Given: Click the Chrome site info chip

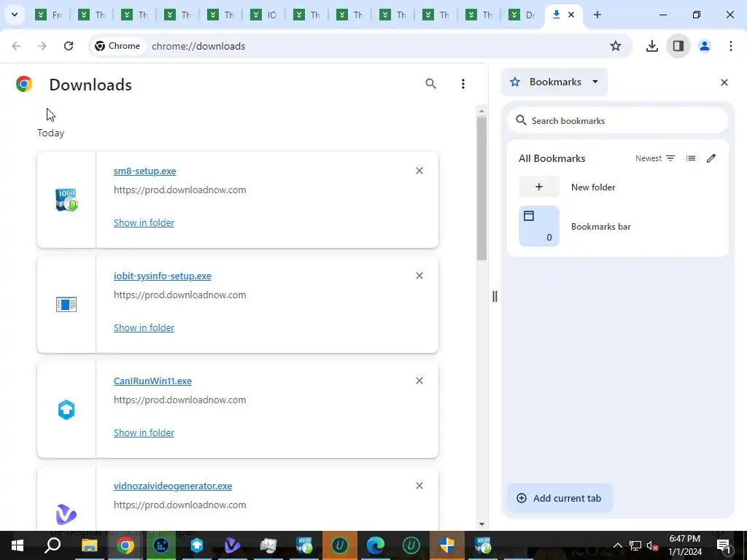Looking at the screenshot, I should click(x=117, y=46).
